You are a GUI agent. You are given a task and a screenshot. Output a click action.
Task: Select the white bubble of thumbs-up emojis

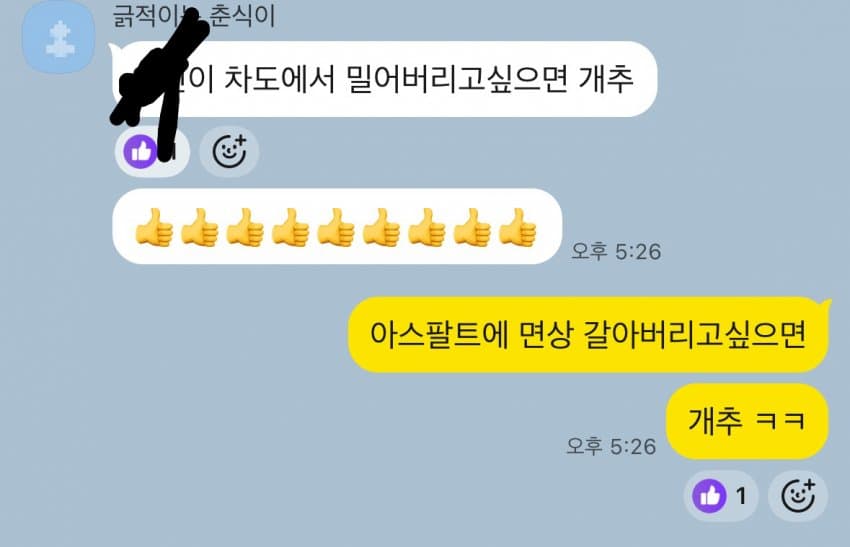coord(337,227)
